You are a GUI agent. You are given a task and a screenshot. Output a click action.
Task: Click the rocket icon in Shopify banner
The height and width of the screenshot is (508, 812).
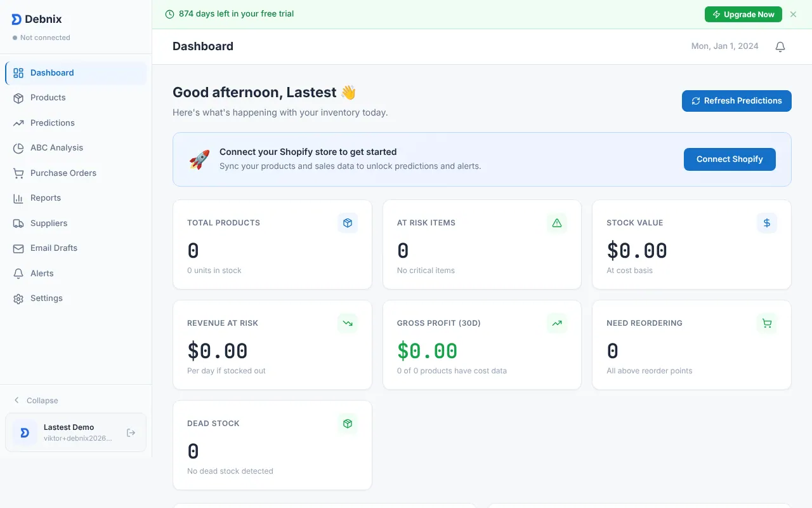199,159
